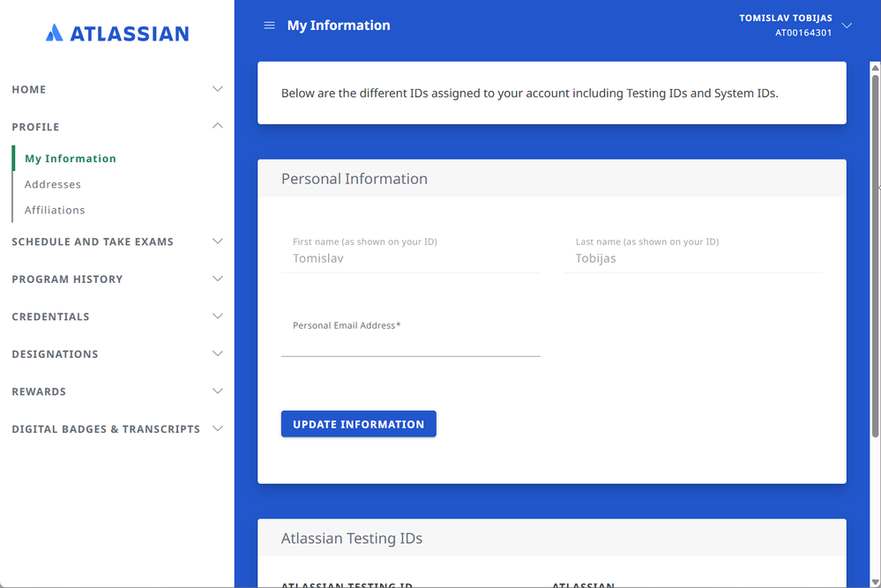Select the Profile menu item
The image size is (881, 588).
(x=35, y=127)
